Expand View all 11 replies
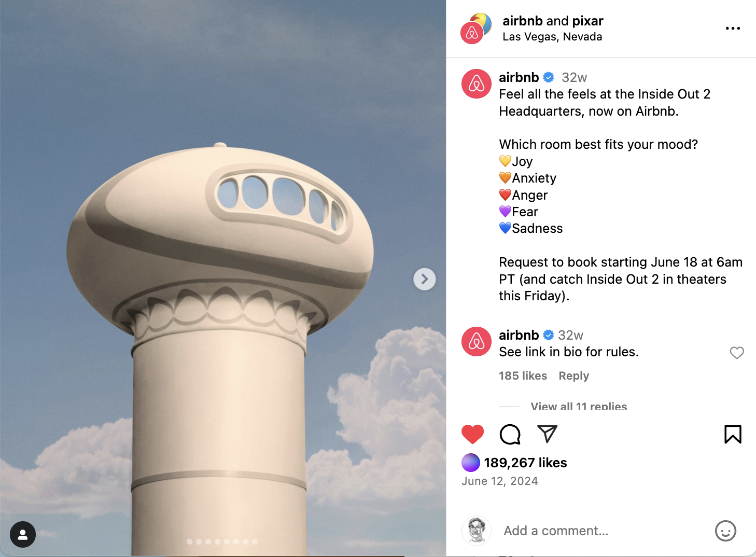The image size is (756, 557). pyautogui.click(x=579, y=406)
